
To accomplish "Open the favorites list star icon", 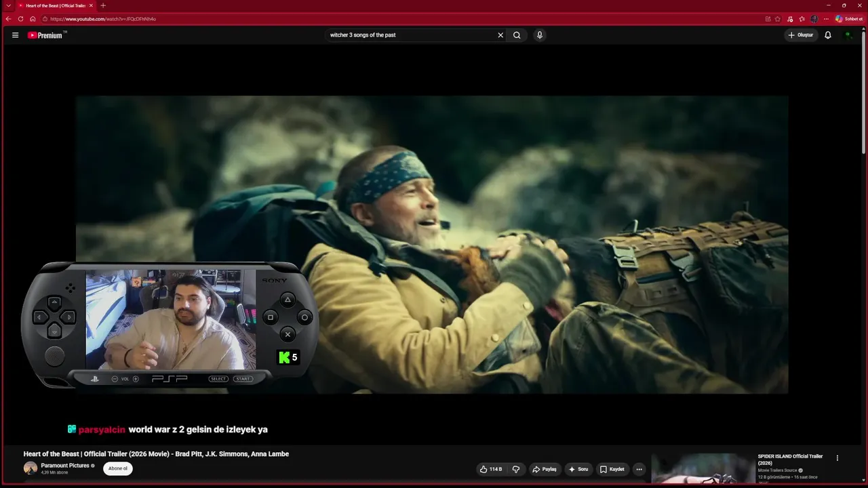I will click(802, 19).
